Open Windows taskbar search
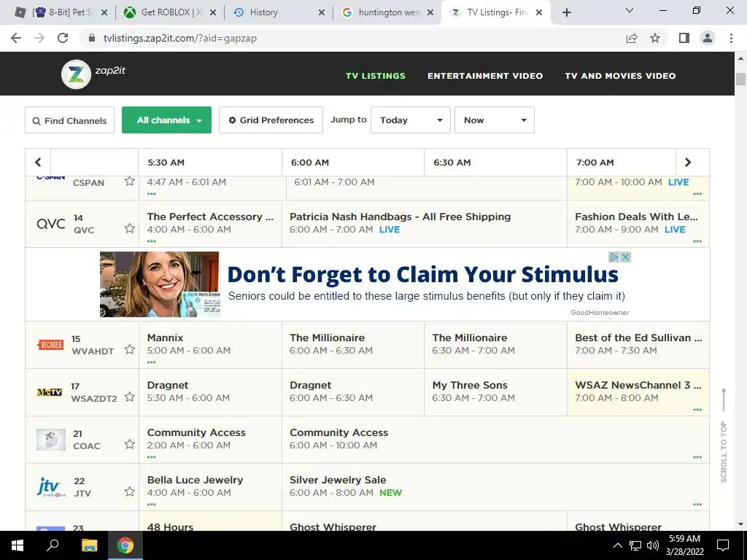 53,545
